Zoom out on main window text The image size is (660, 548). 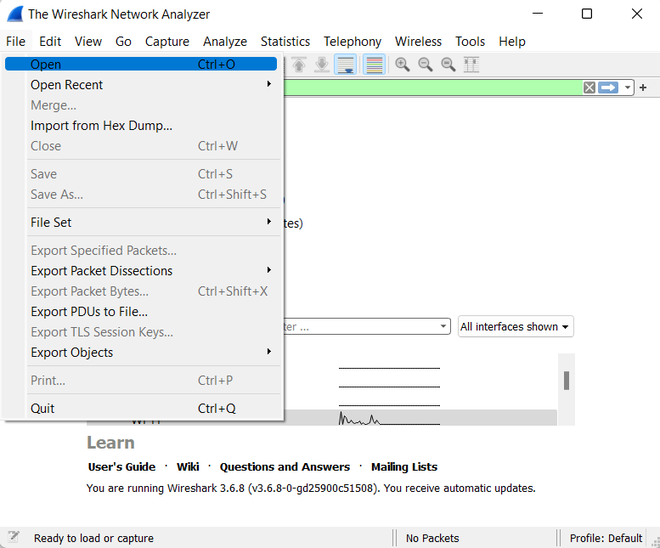click(425, 65)
